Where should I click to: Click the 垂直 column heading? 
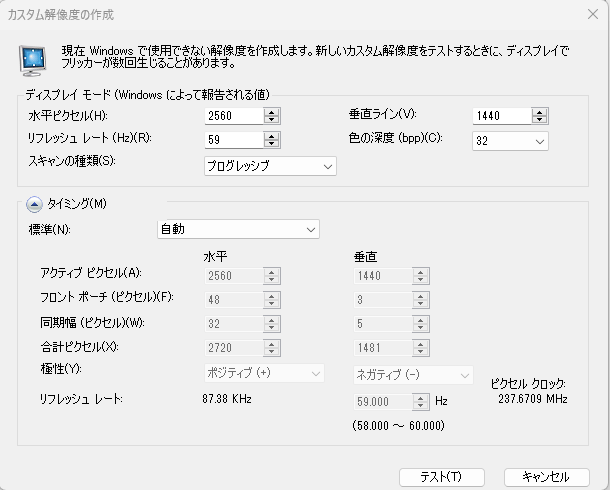(365, 257)
